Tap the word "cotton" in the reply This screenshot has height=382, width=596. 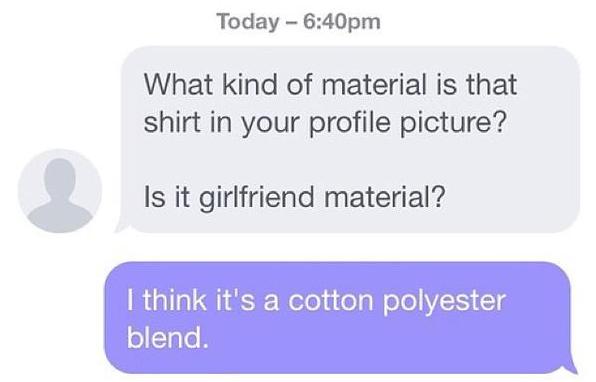(x=331, y=301)
